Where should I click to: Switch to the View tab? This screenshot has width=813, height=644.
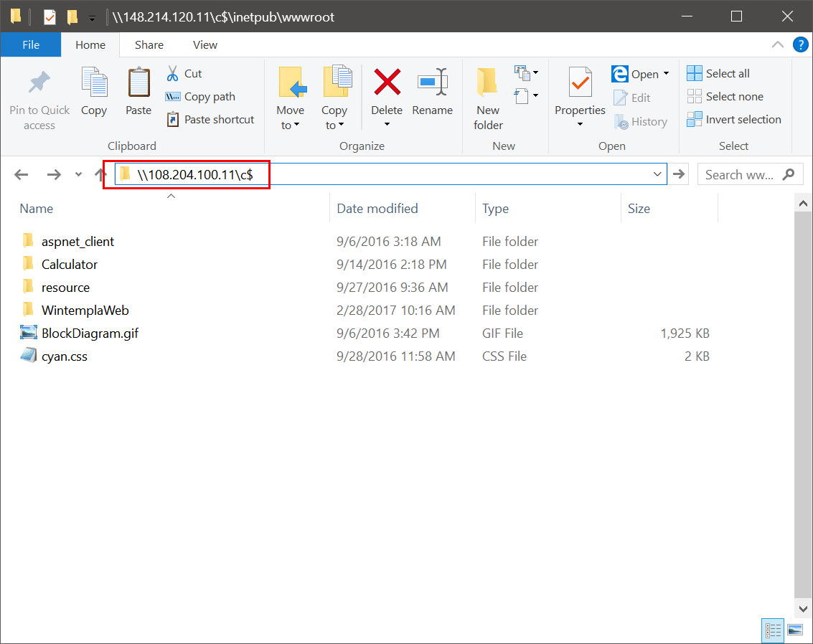pos(205,45)
